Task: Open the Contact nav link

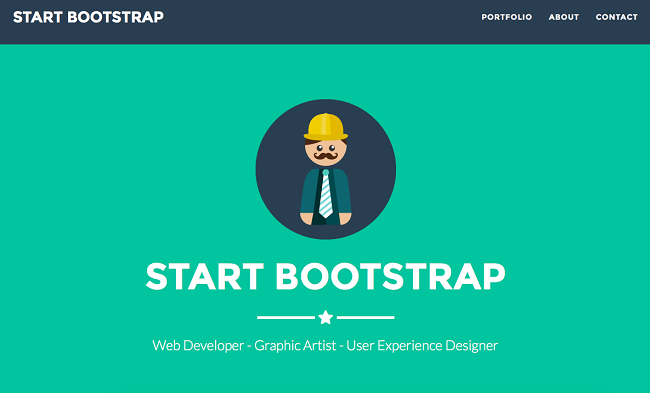Action: tap(616, 17)
